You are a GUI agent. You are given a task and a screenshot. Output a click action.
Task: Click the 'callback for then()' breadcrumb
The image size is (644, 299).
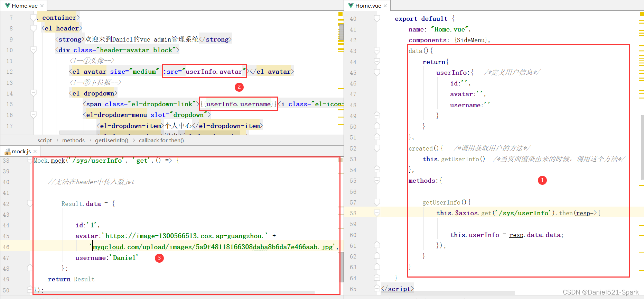pyautogui.click(x=161, y=141)
